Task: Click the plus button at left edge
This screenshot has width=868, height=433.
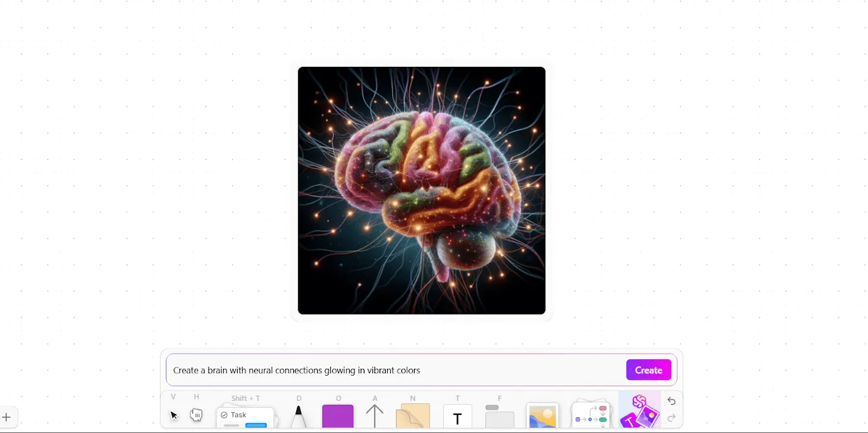Action: pyautogui.click(x=6, y=417)
